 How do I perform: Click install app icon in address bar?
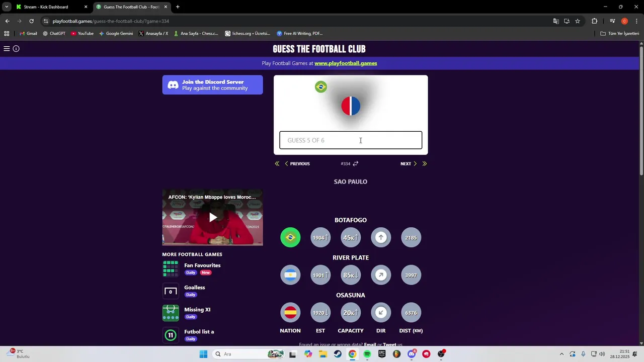(567, 21)
